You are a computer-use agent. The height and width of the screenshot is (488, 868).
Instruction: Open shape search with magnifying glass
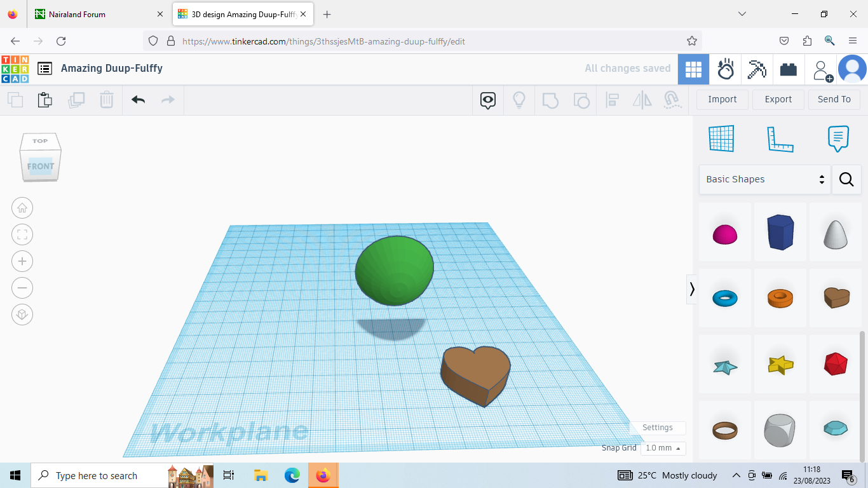click(846, 179)
